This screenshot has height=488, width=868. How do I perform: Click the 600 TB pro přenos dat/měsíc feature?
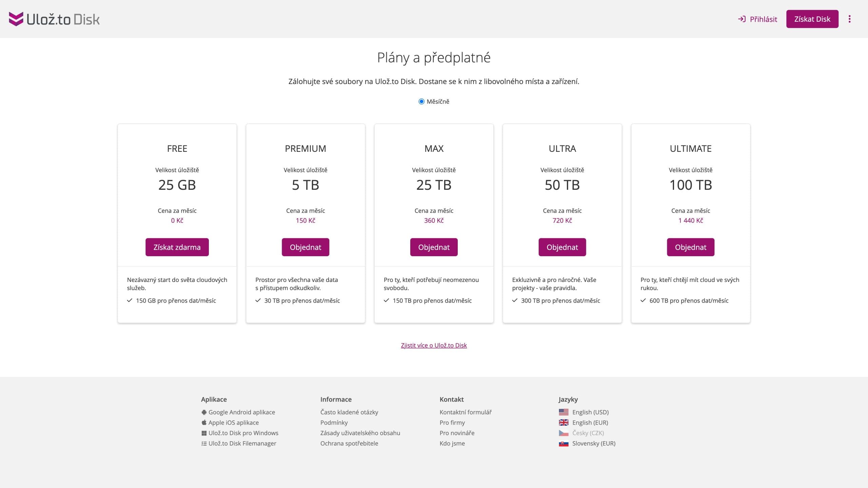689,301
